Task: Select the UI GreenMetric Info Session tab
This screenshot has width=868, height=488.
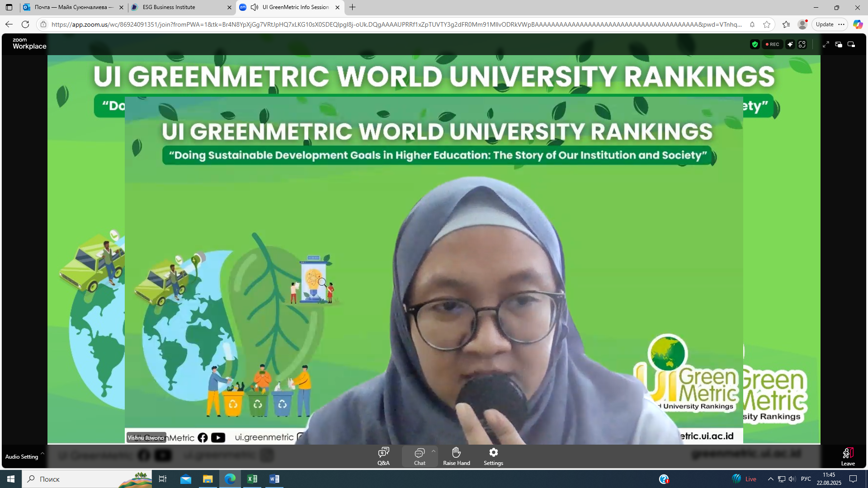Action: [x=289, y=7]
